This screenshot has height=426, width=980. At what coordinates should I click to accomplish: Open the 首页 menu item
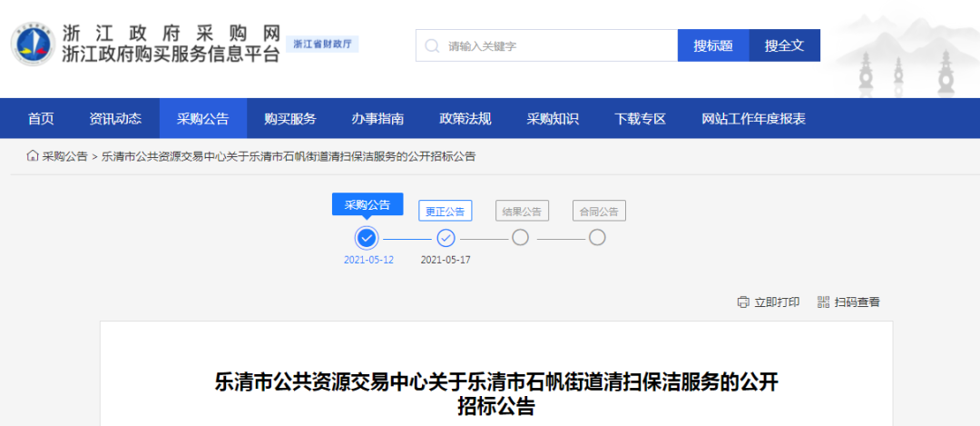[41, 118]
